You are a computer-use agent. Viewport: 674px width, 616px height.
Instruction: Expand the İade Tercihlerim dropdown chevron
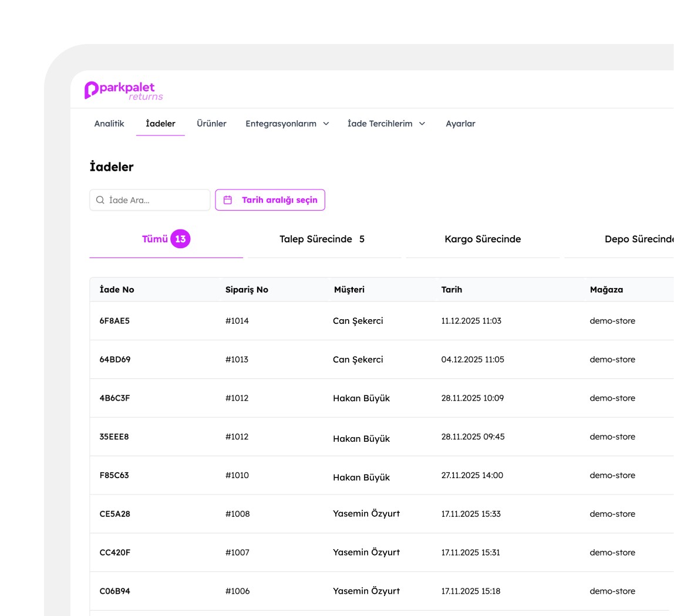click(422, 124)
